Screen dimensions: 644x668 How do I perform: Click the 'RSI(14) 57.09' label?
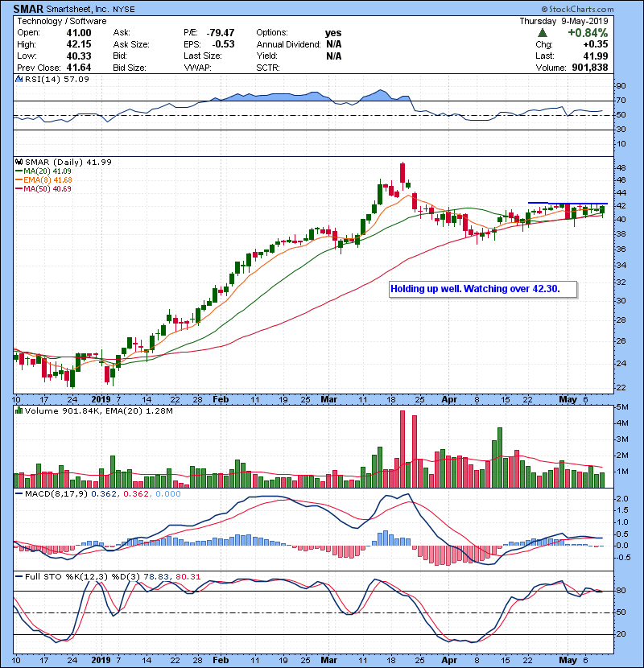57,79
